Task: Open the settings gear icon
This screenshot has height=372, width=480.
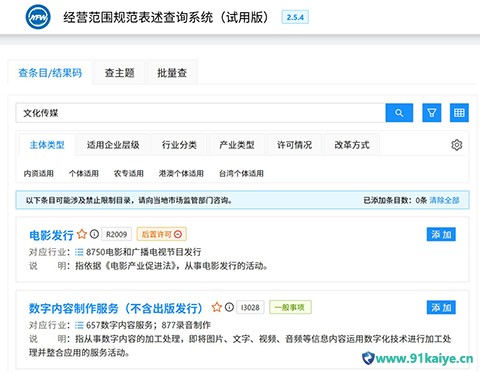Action: (457, 145)
